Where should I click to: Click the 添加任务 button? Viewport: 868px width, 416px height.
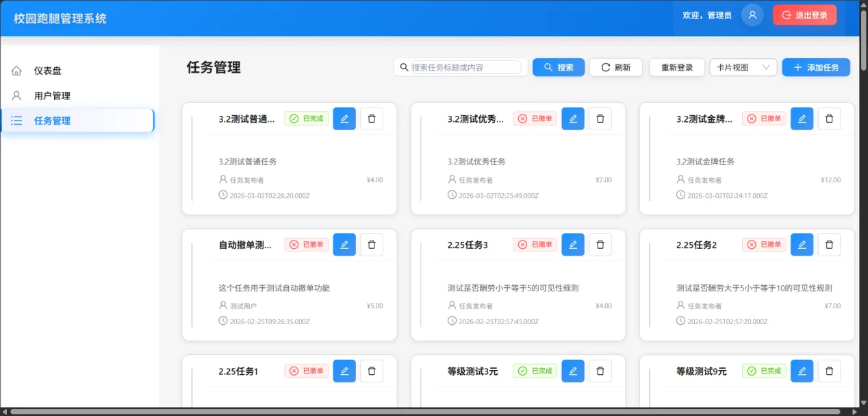click(x=816, y=67)
